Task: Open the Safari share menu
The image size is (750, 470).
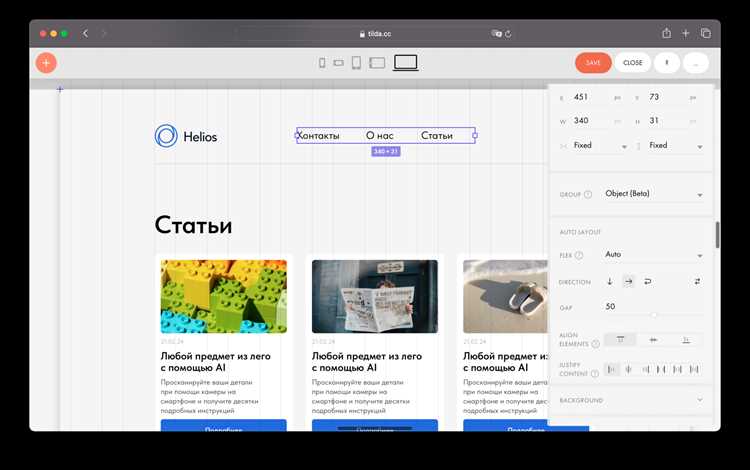Action: click(666, 33)
